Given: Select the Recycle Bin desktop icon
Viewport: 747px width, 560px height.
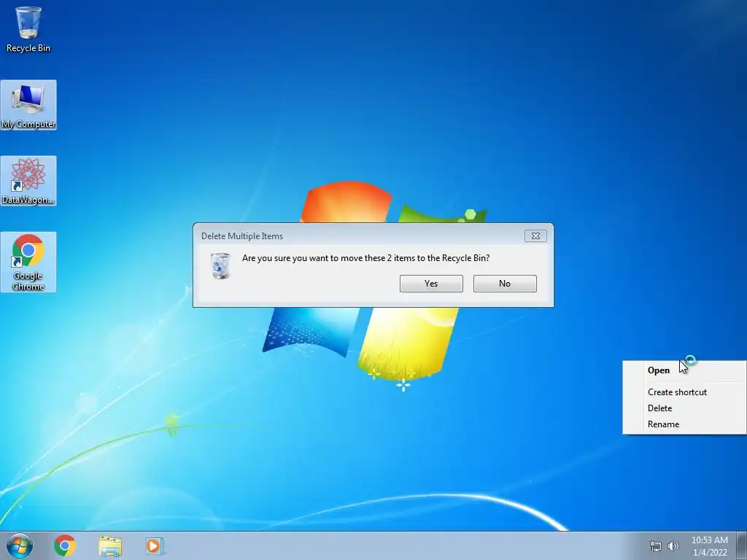Looking at the screenshot, I should point(28,29).
